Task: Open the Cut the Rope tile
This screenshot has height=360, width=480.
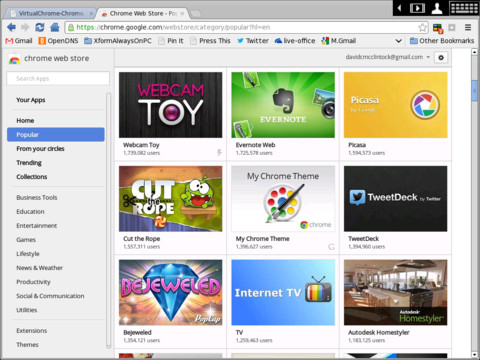Action: click(171, 208)
